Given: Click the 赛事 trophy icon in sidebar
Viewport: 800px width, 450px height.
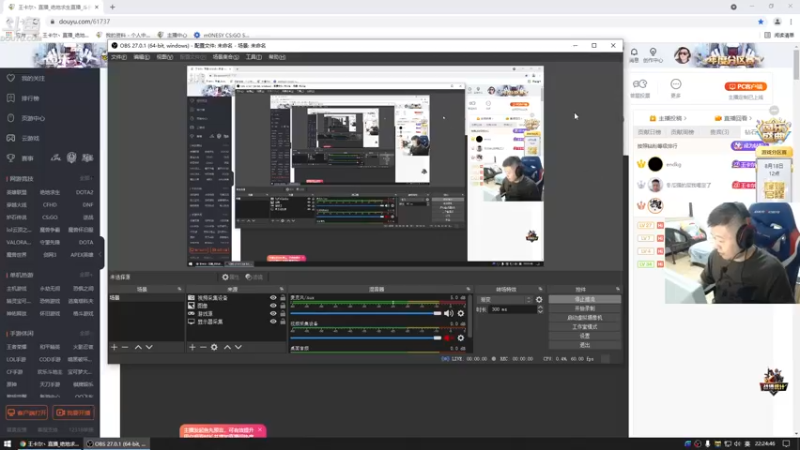Looking at the screenshot, I should pyautogui.click(x=11, y=158).
